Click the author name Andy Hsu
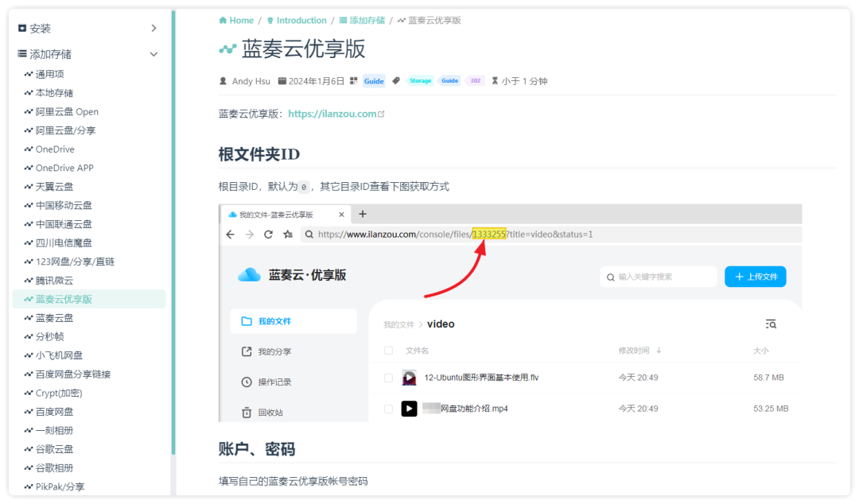The width and height of the screenshot is (859, 504). pos(251,81)
